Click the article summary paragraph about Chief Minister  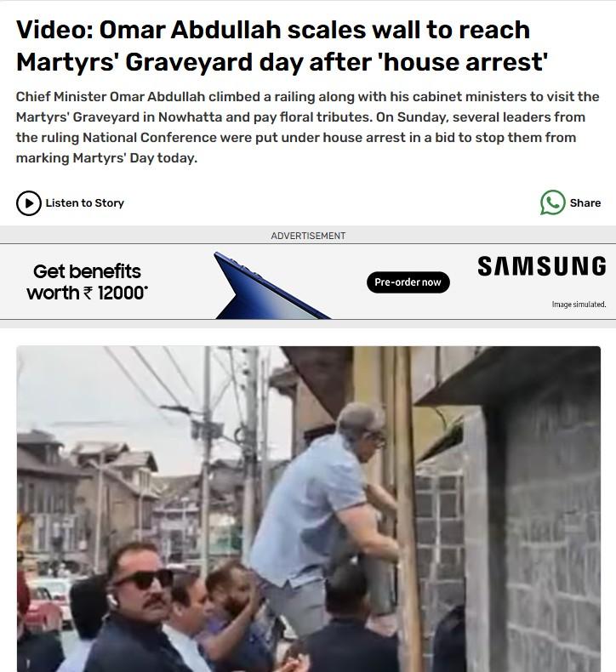click(307, 128)
